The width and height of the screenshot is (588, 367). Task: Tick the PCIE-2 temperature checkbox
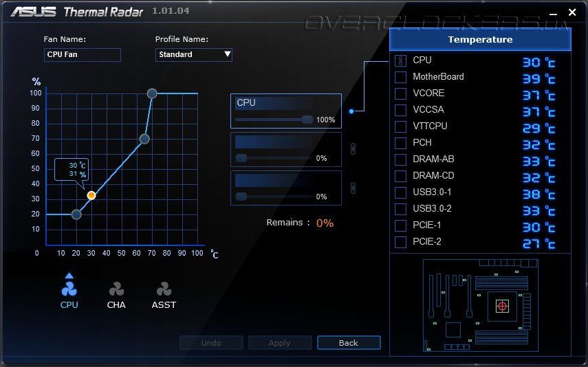coord(400,242)
